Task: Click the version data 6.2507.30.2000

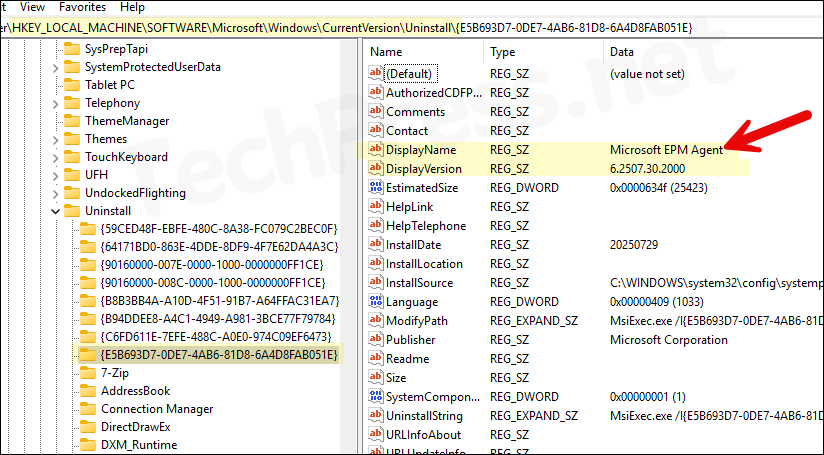Action: click(647, 169)
